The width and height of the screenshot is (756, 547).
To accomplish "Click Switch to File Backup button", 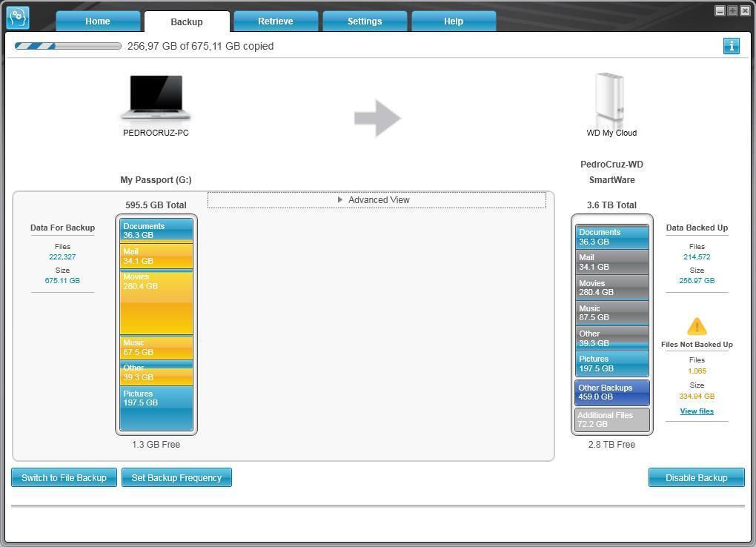I will click(64, 477).
